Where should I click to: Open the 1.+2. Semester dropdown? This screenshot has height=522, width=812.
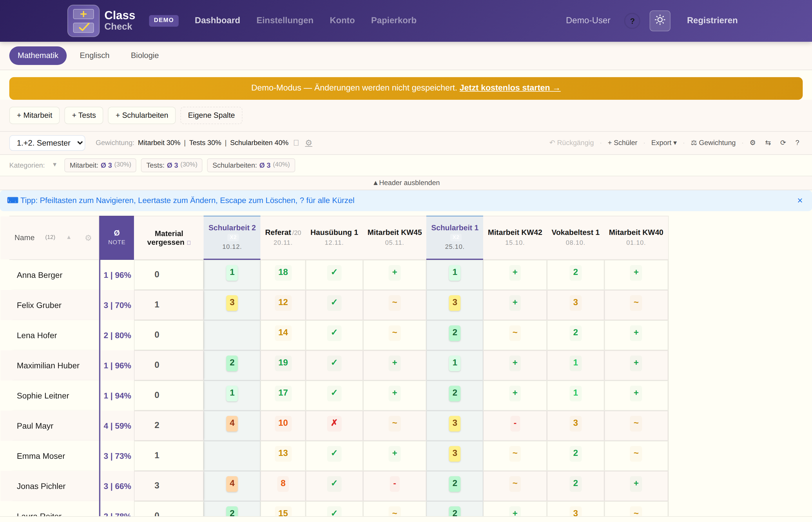coord(48,143)
